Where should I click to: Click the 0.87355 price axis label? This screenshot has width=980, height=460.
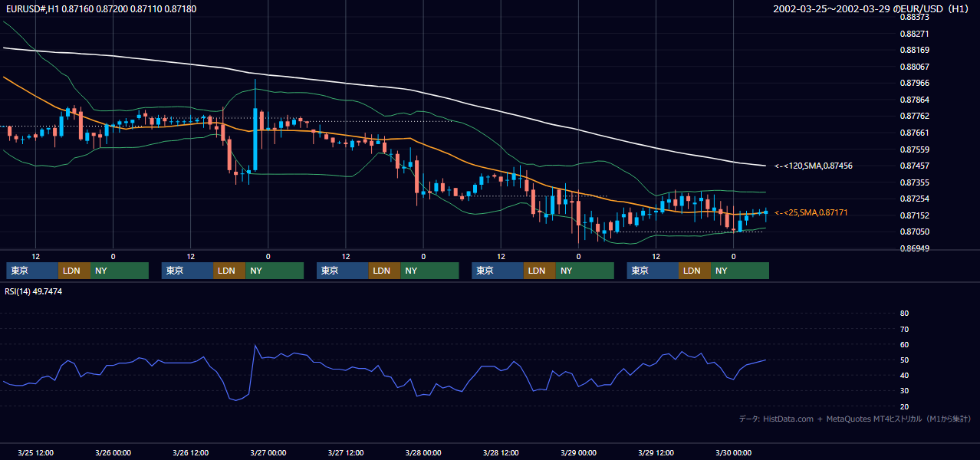[x=914, y=182]
